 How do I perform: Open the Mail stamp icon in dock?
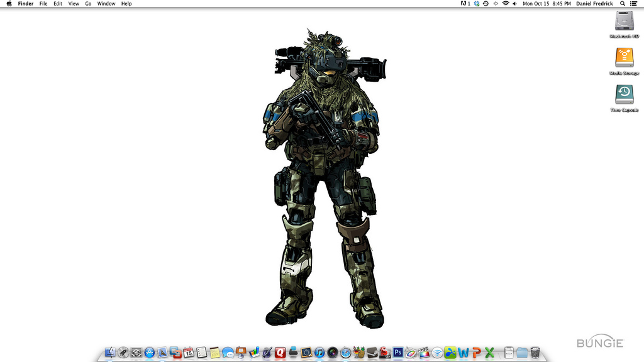[163, 352]
